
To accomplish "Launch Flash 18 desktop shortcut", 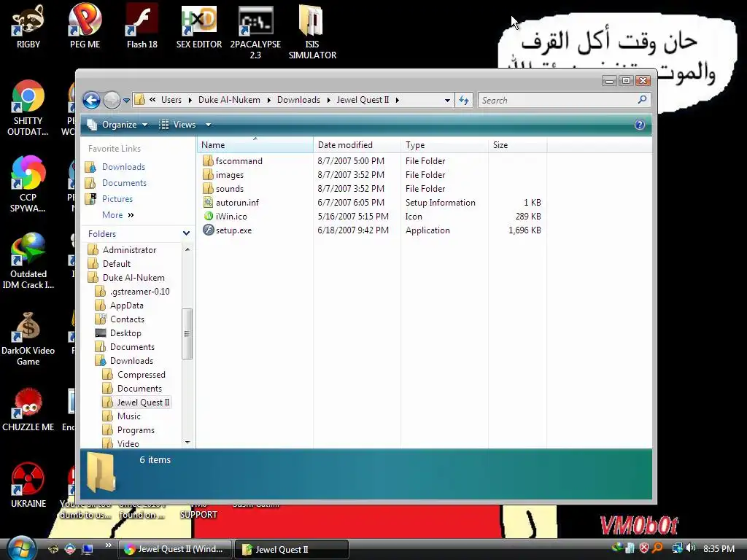I will pos(142,26).
